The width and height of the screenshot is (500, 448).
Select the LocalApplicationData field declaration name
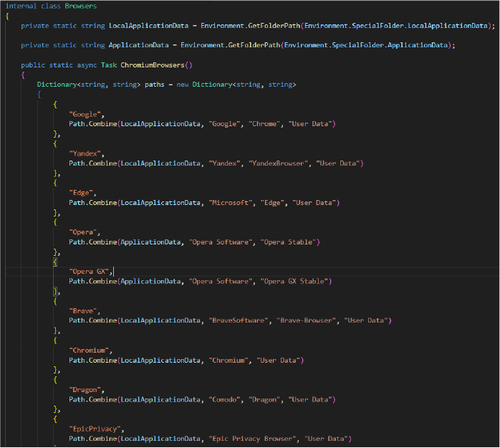pos(148,26)
